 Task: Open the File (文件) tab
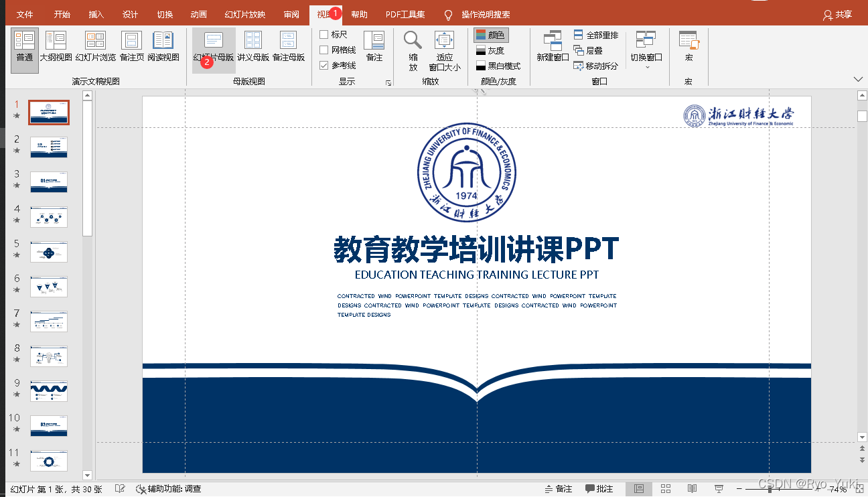(25, 15)
